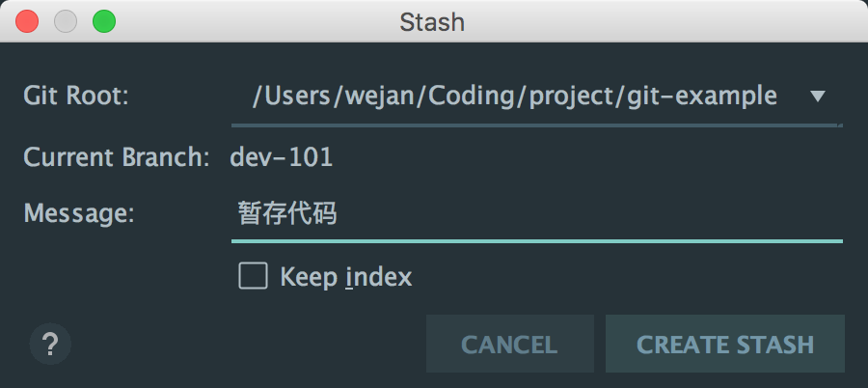Click the "Message:" label
Image resolution: width=868 pixels, height=388 pixels.
click(78, 214)
